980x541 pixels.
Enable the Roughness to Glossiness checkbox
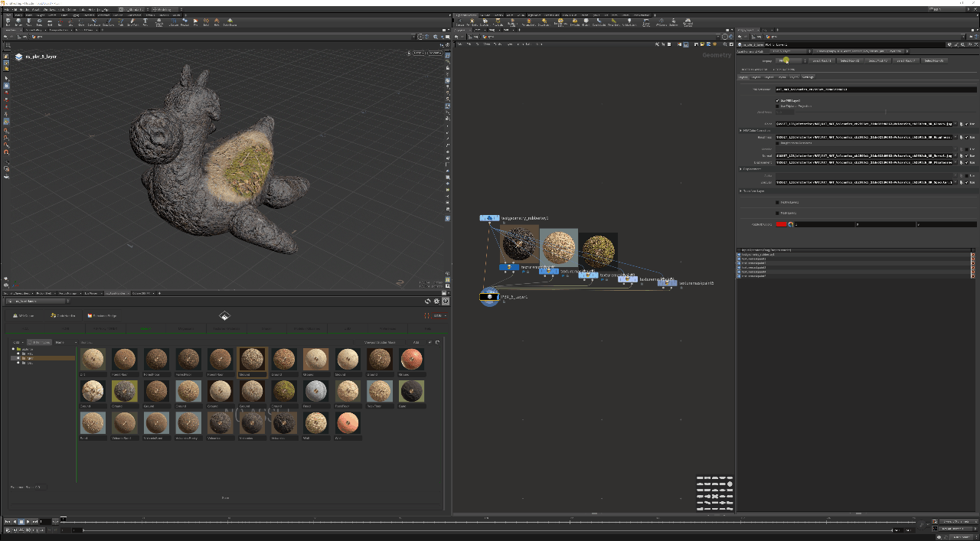[778, 142]
